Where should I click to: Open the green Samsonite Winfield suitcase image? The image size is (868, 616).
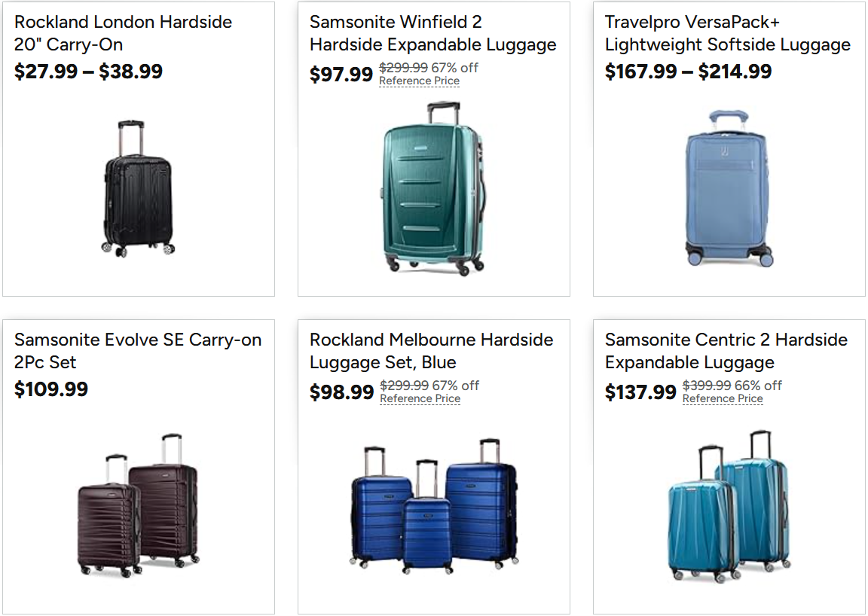coord(433,188)
